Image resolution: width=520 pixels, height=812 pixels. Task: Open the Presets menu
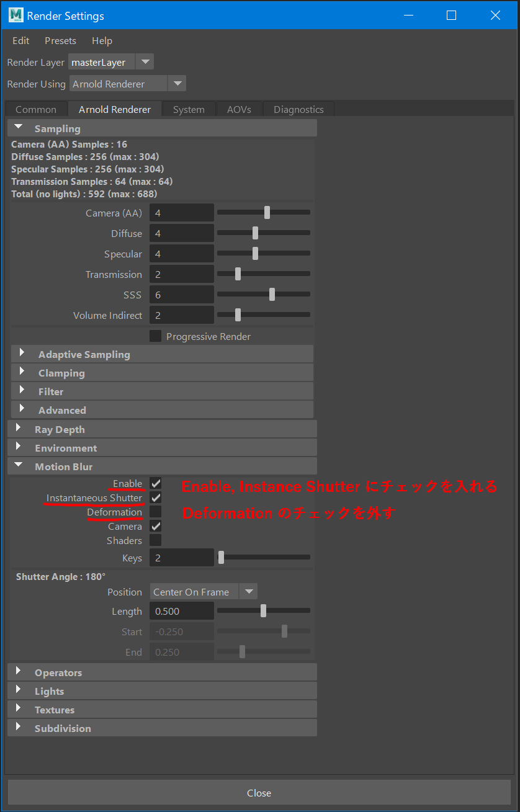click(60, 40)
